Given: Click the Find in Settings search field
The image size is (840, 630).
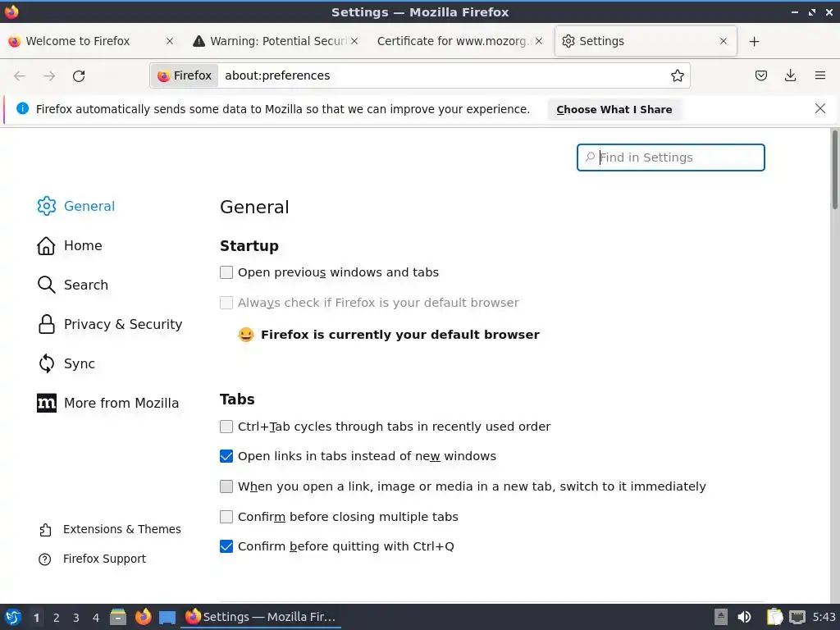Looking at the screenshot, I should [x=671, y=157].
